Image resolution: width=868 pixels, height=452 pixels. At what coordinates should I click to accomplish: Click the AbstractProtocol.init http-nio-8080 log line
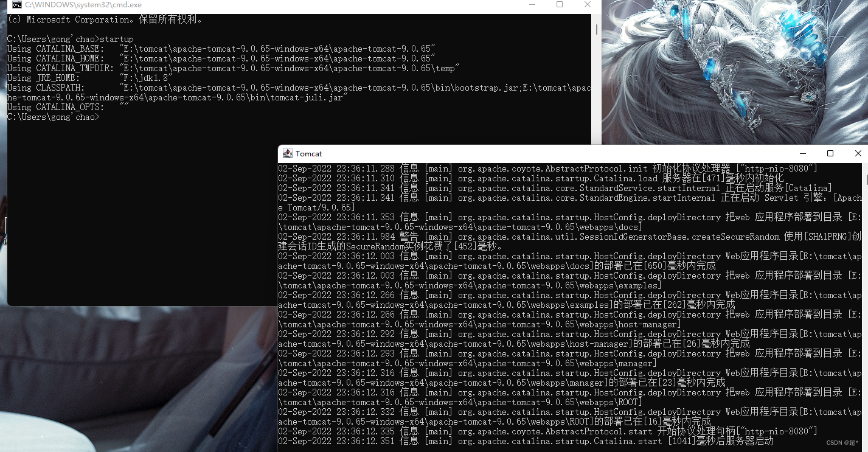548,169
